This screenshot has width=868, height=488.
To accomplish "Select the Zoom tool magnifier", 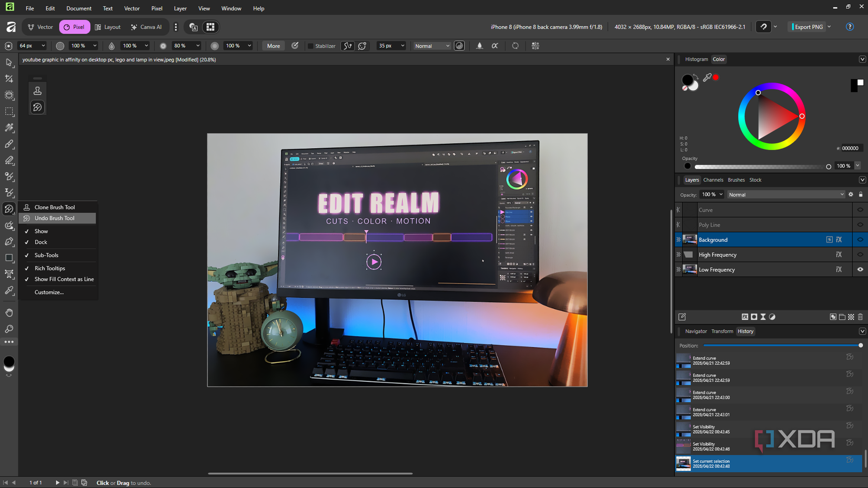I will point(9,329).
